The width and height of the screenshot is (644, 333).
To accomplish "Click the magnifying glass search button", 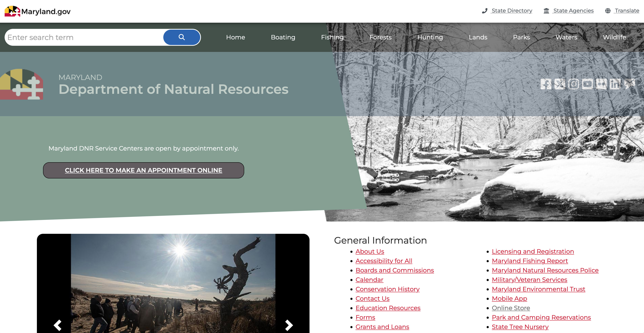I will tap(182, 37).
